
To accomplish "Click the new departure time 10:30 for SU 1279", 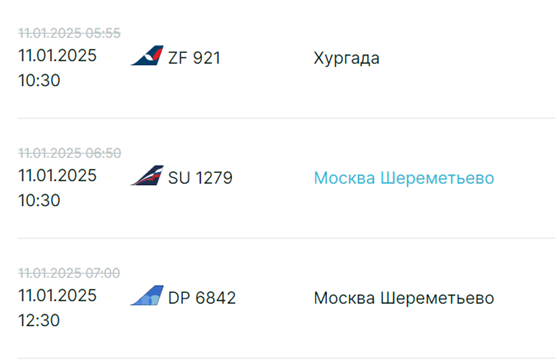I will (x=39, y=201).
